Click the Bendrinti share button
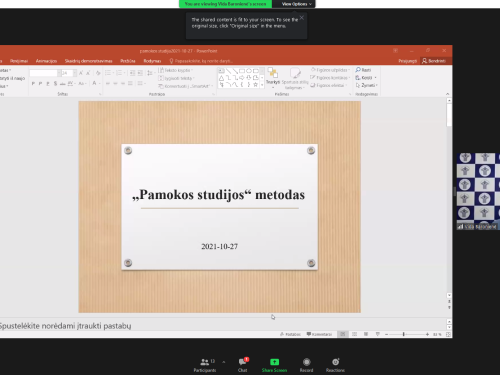This screenshot has height=375, width=500. click(x=434, y=61)
